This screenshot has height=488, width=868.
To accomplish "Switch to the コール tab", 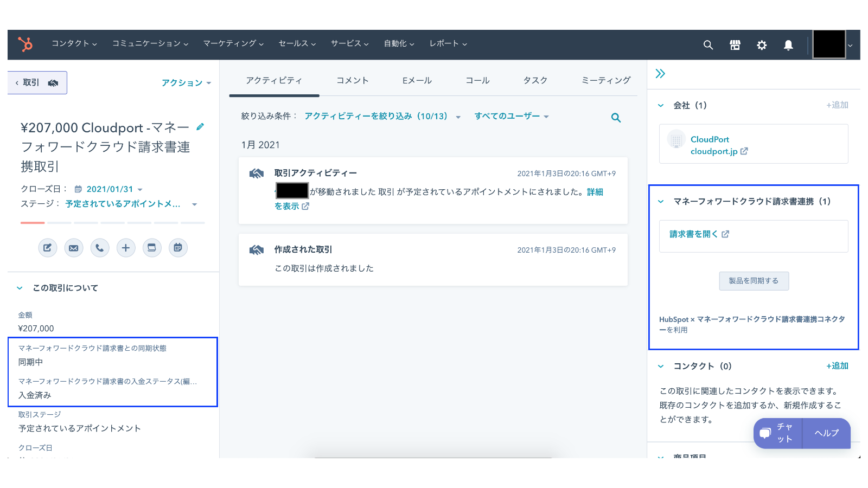I will pyautogui.click(x=477, y=80).
